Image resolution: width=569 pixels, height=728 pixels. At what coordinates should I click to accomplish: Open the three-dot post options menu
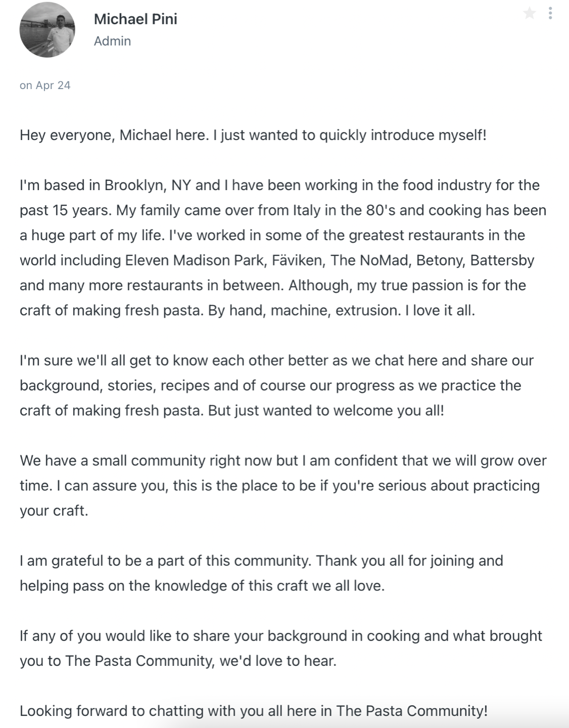click(550, 13)
